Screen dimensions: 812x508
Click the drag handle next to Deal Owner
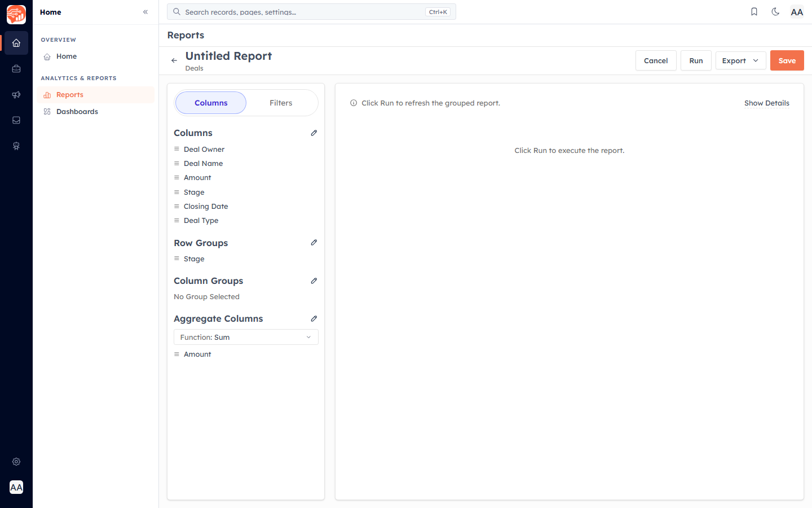[x=176, y=149]
